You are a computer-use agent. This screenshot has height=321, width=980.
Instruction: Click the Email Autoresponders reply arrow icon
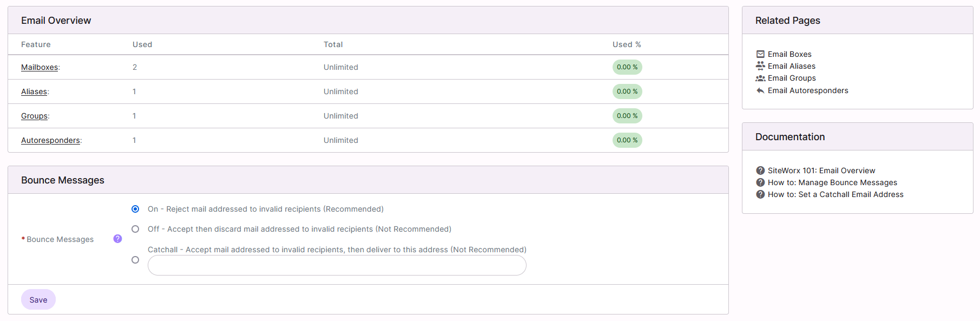coord(760,90)
